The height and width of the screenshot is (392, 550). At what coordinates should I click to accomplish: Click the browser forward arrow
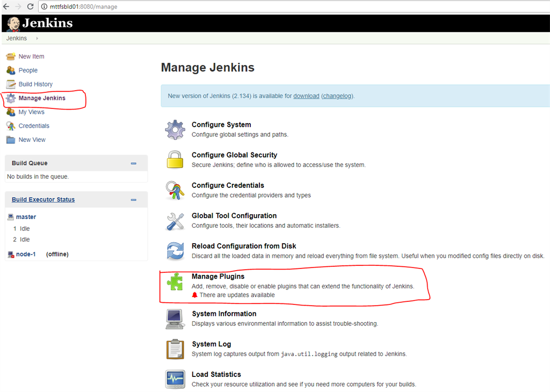point(18,6)
